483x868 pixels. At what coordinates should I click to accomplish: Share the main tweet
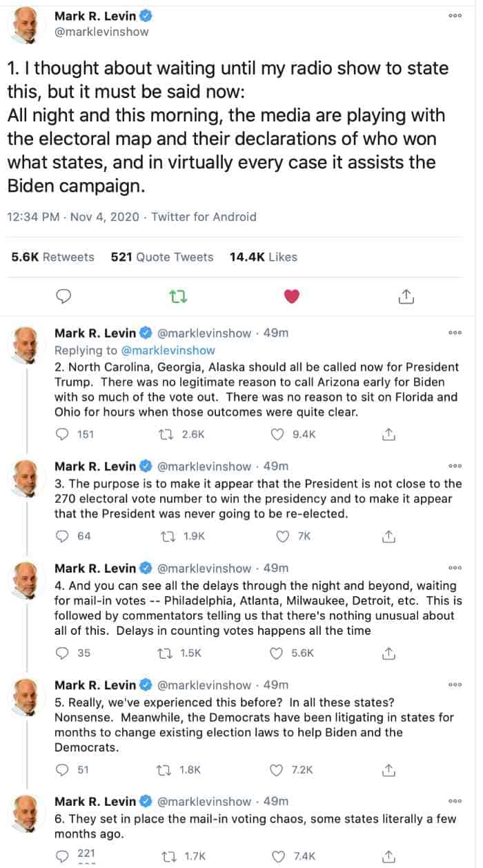[x=406, y=297]
